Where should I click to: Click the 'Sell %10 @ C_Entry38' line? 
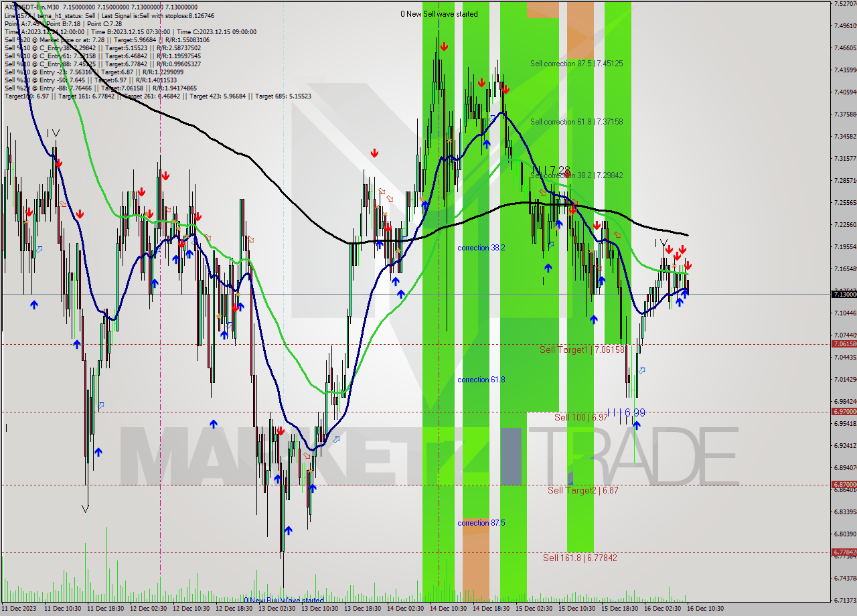(102, 48)
